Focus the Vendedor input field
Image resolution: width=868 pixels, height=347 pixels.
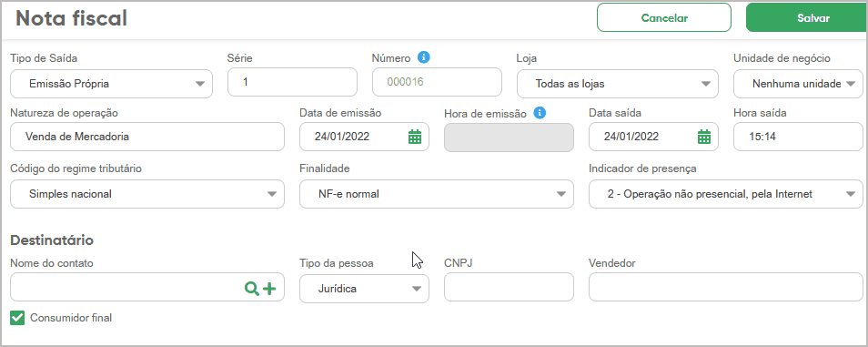coord(726,287)
